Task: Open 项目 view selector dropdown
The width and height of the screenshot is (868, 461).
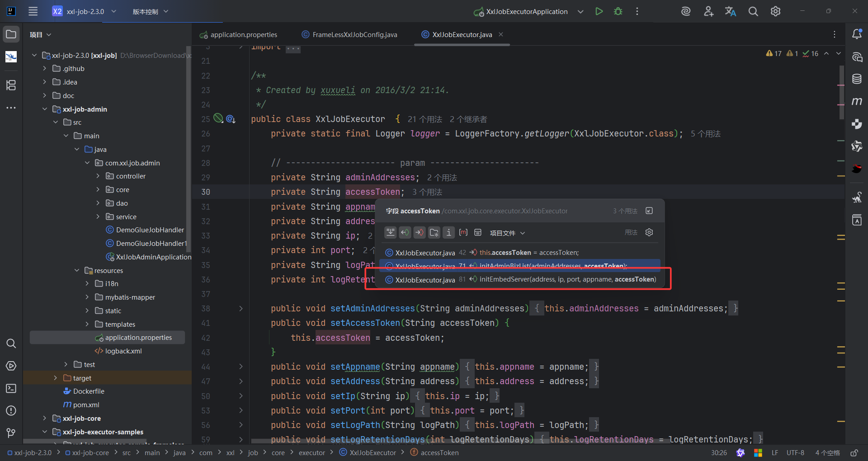Action: pos(40,35)
